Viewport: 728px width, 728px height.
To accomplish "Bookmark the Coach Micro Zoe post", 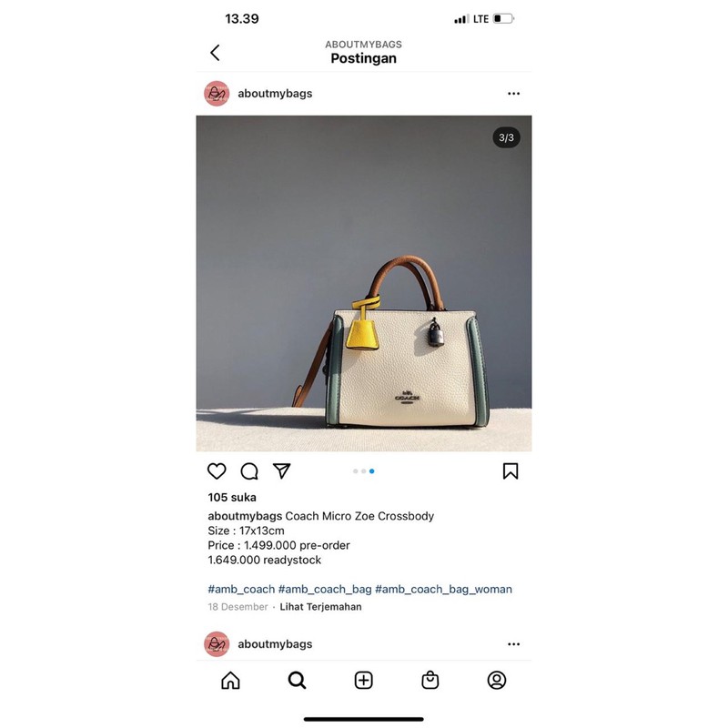I will [x=511, y=470].
